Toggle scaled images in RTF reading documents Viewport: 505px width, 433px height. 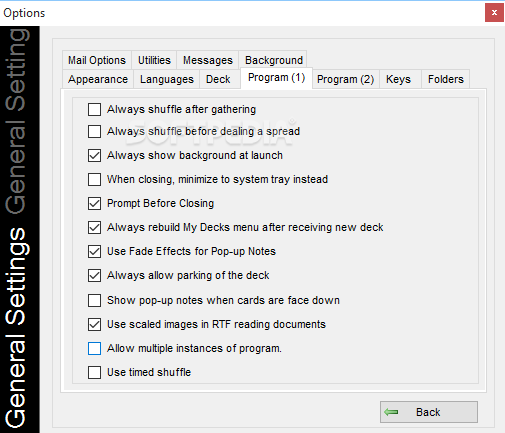[94, 324]
